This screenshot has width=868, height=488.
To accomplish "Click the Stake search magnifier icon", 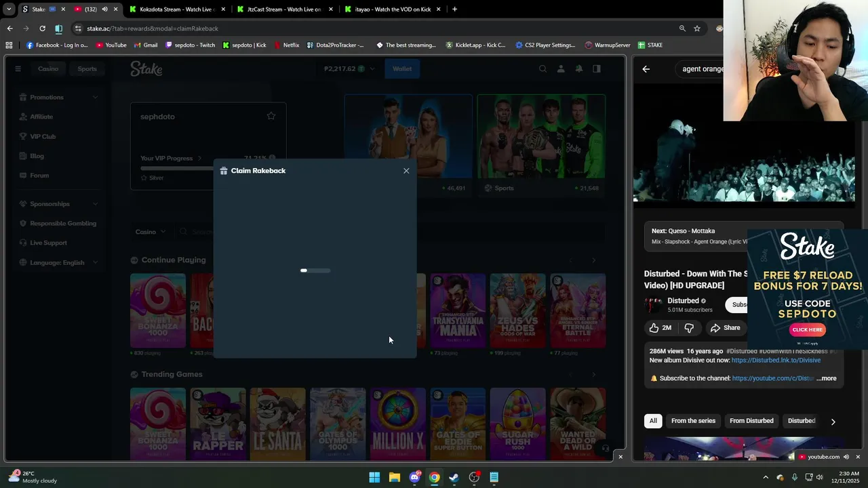I will click(542, 68).
